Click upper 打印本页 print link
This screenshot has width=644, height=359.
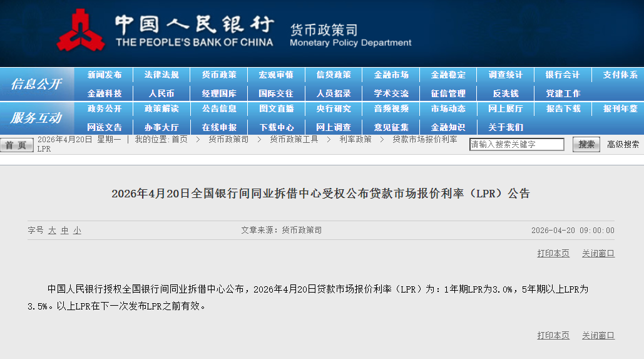pyautogui.click(x=553, y=253)
